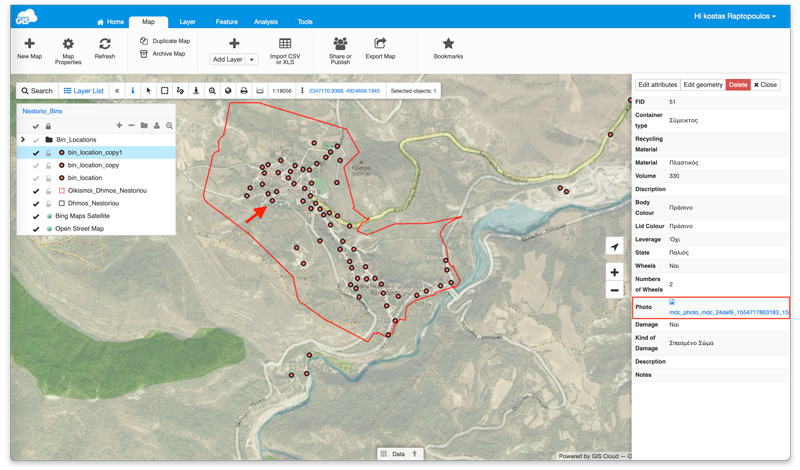800x470 pixels.
Task: Toggle visibility of bin_location_copy1 layer
Action: click(36, 153)
